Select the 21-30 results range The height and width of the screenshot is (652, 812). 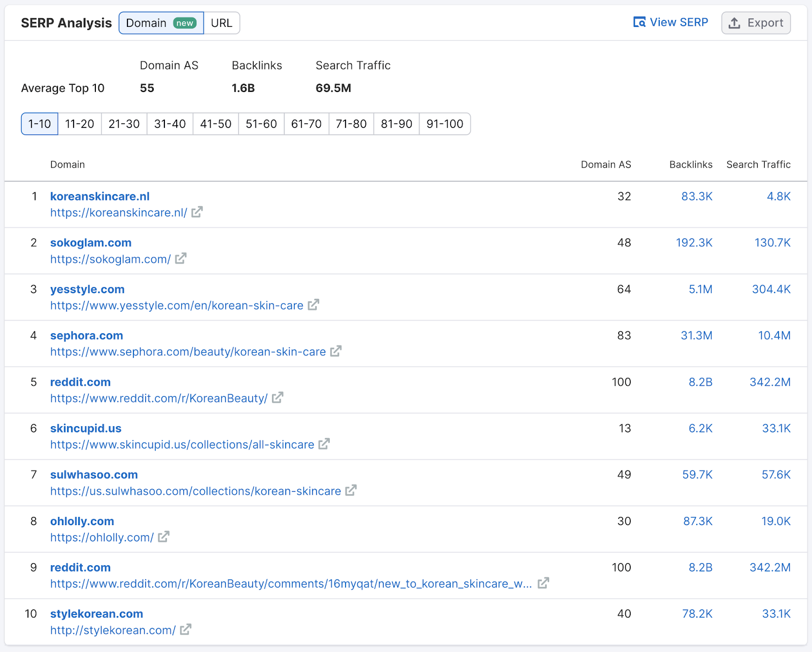(x=124, y=124)
